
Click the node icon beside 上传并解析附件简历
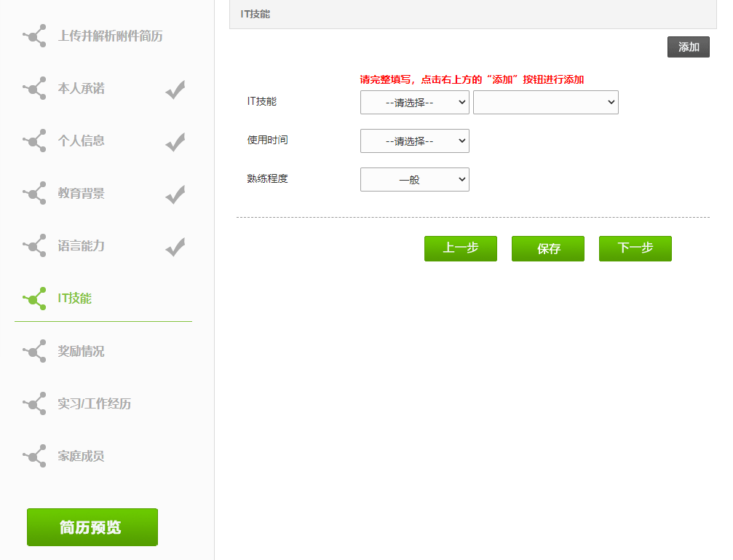35,36
